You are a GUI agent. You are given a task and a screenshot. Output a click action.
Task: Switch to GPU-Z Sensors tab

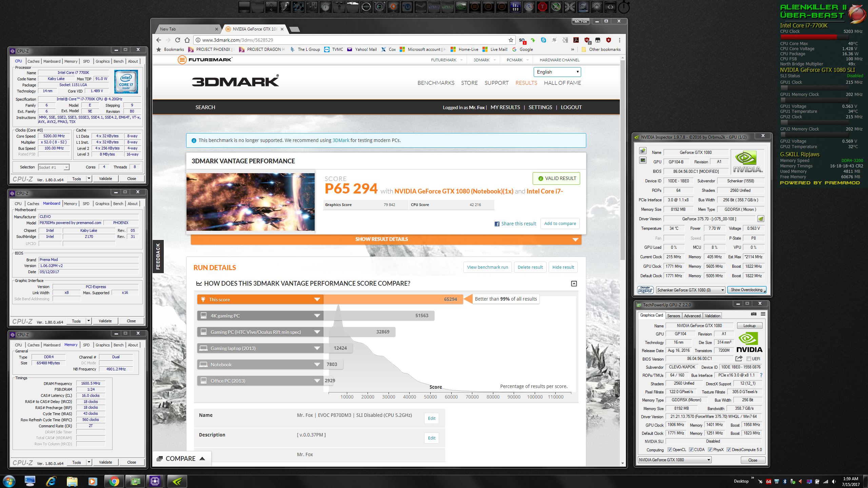tap(673, 316)
